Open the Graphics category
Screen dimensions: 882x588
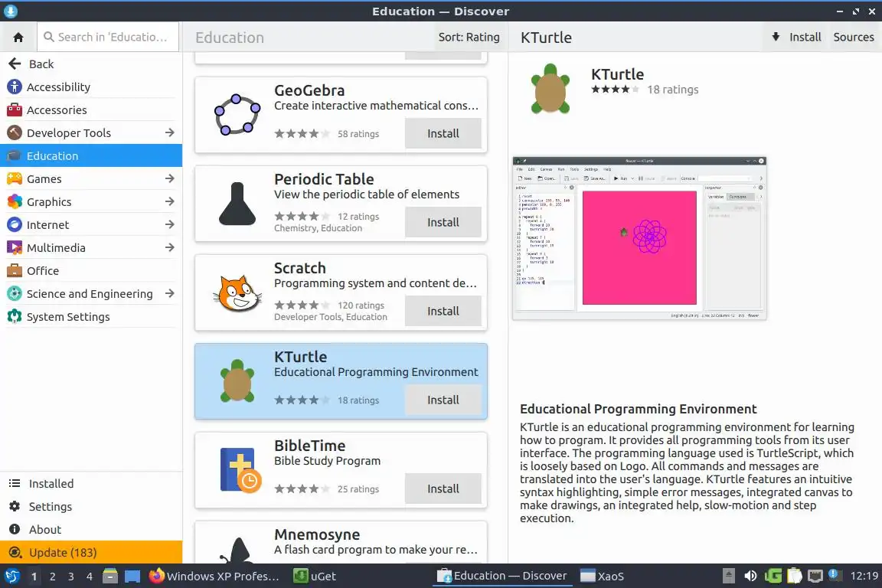click(91, 201)
